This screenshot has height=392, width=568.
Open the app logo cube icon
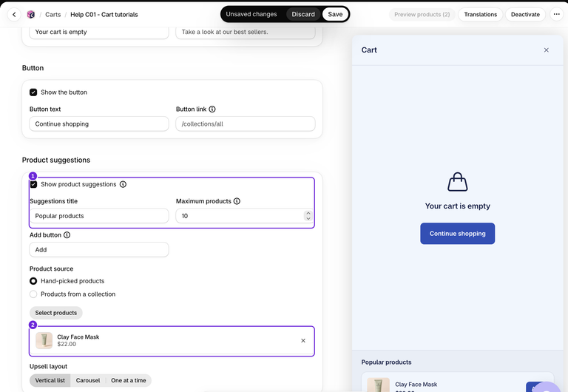[x=31, y=15]
